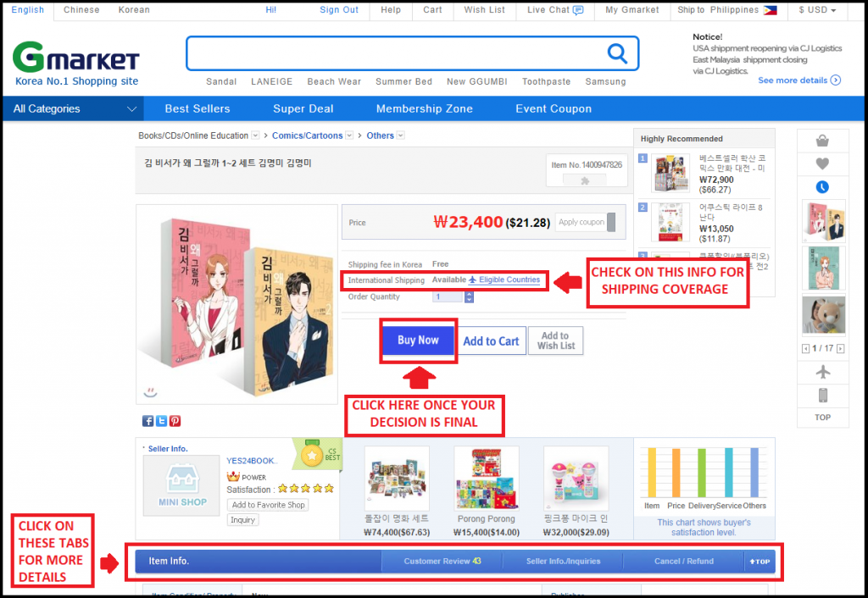Click the search magnifier icon
The width and height of the screenshot is (868, 598).
pos(617,53)
